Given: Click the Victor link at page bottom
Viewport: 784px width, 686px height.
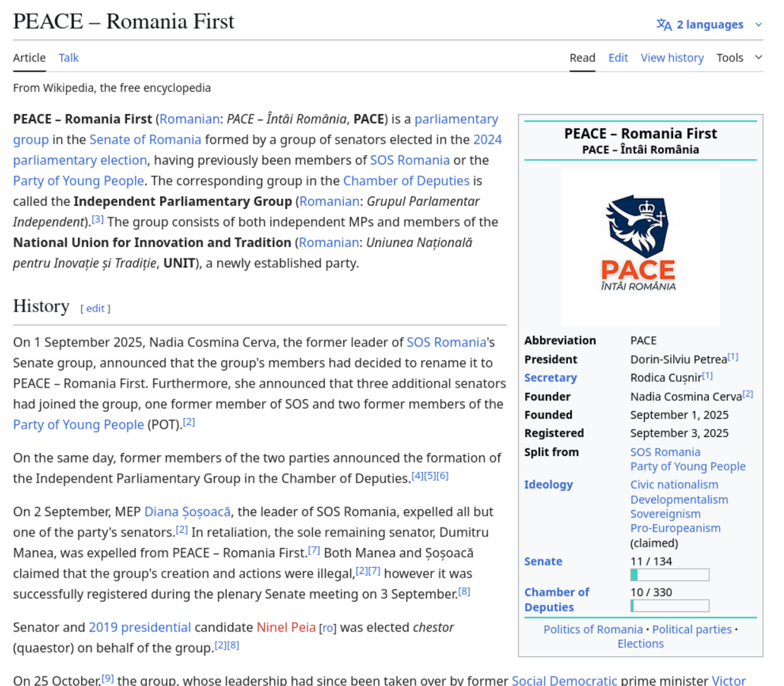Looking at the screenshot, I should [x=729, y=680].
